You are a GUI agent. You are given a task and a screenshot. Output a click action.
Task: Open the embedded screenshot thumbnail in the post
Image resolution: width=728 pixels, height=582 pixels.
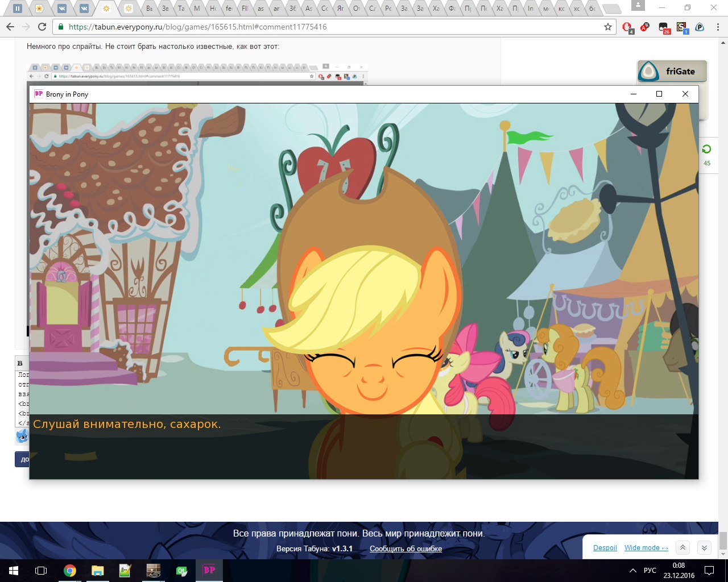[x=197, y=74]
